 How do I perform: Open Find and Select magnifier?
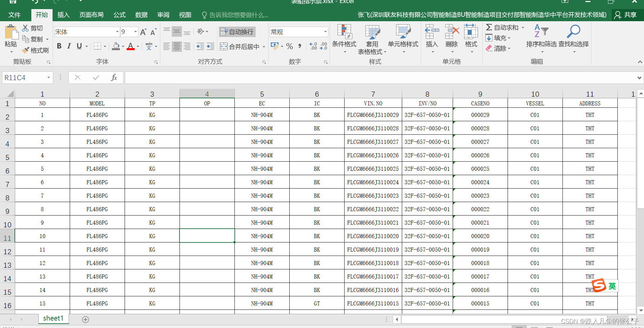pos(573,39)
